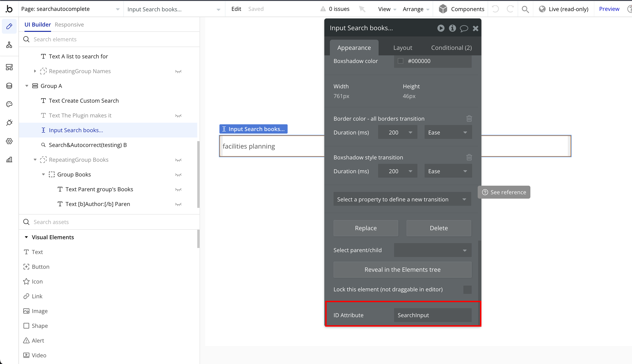Open the Settings gear in sidebar
632x364 pixels.
pos(9,141)
